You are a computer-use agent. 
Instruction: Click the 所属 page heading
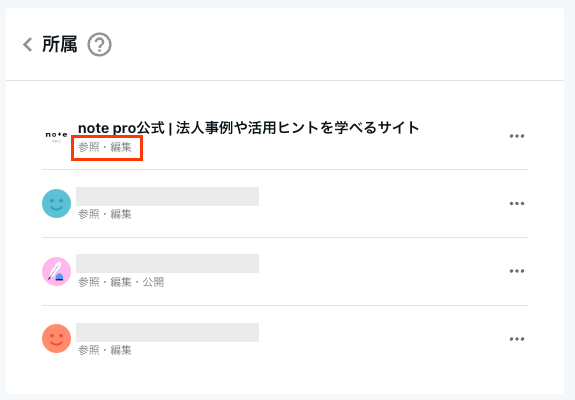[60, 44]
